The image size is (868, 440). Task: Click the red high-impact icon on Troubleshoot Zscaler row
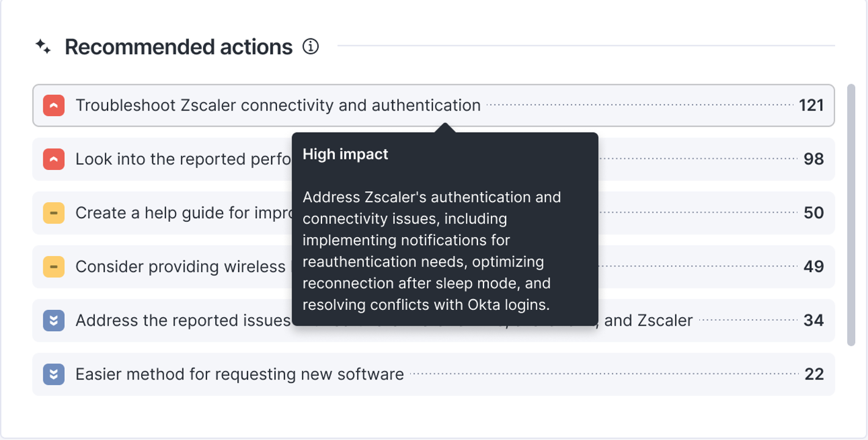click(x=54, y=106)
